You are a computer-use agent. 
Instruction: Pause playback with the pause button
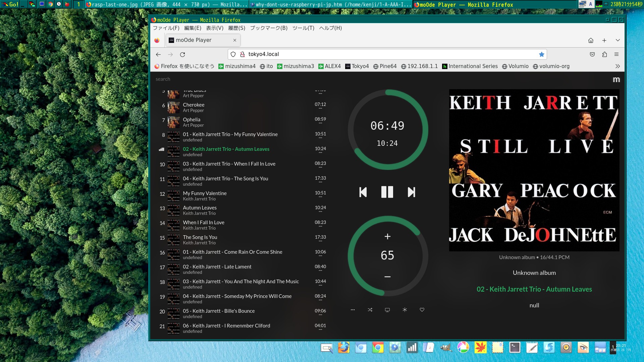tap(387, 192)
